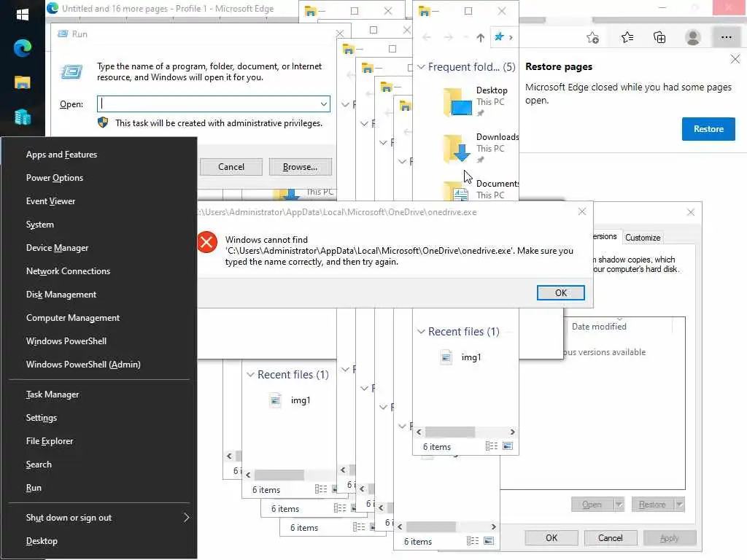Click the Date modified column header

(x=599, y=326)
